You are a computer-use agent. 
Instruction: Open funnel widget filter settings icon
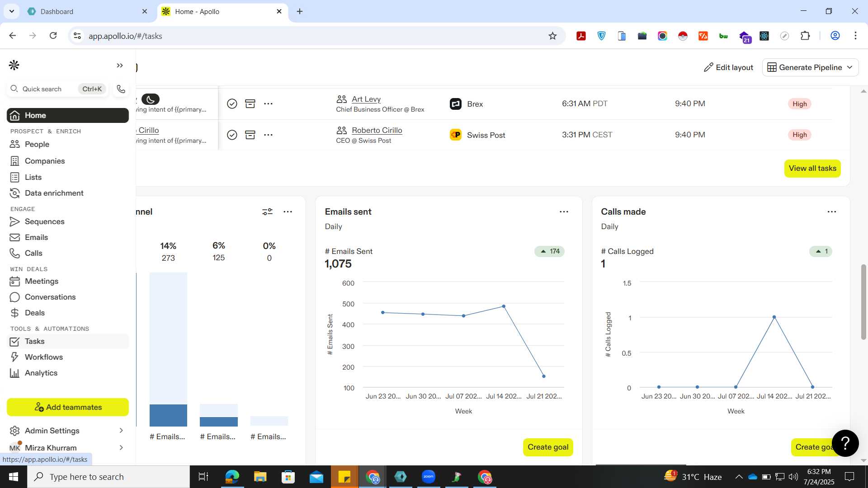pos(268,211)
